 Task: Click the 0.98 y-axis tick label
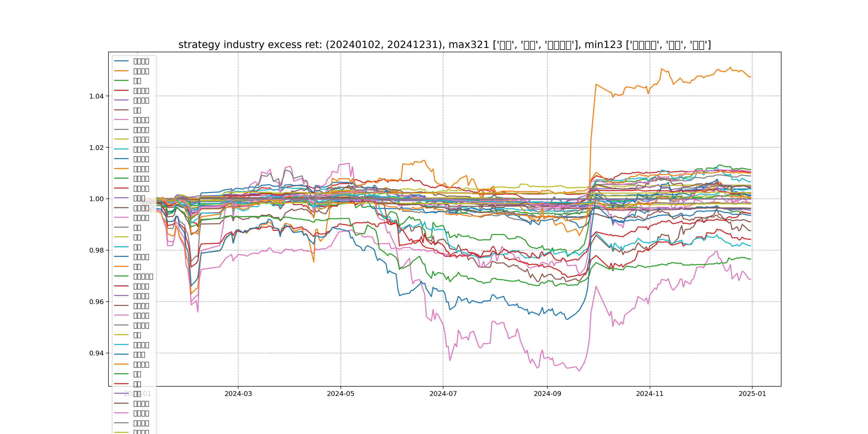pos(96,250)
